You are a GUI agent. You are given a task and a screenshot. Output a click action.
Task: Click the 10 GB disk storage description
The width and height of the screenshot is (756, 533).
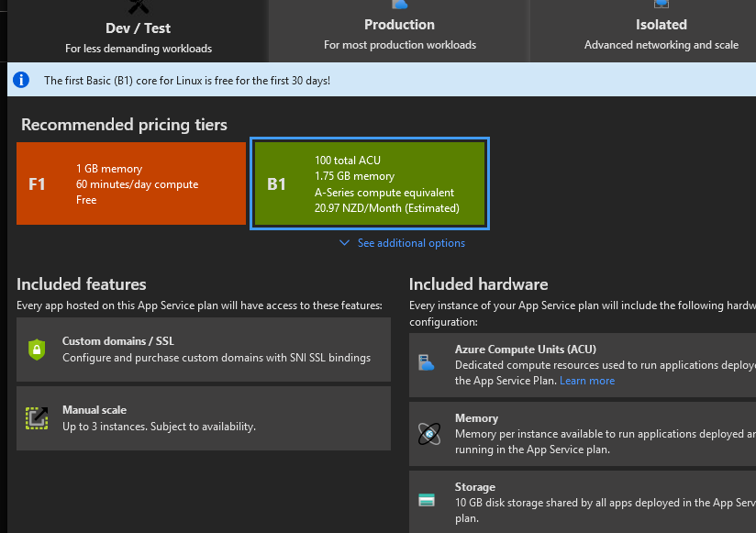click(606, 510)
